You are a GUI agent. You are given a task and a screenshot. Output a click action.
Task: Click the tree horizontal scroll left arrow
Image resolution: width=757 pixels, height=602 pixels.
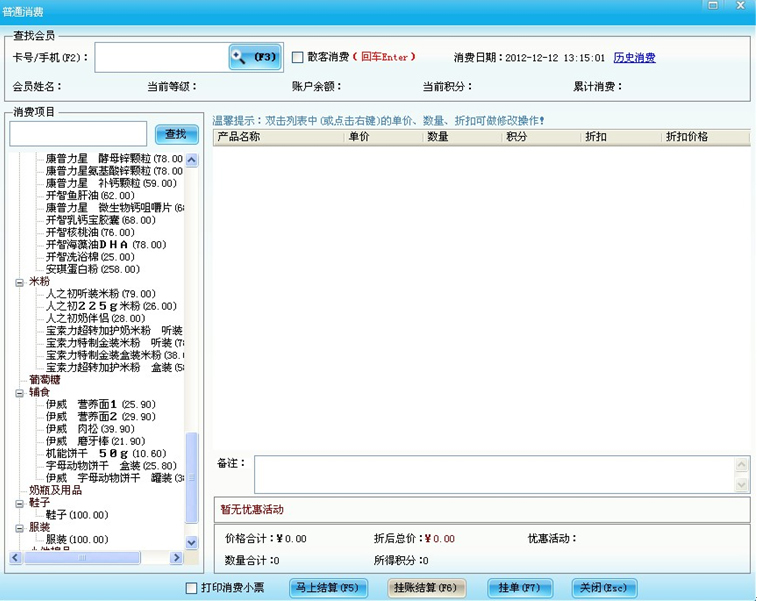point(15,558)
